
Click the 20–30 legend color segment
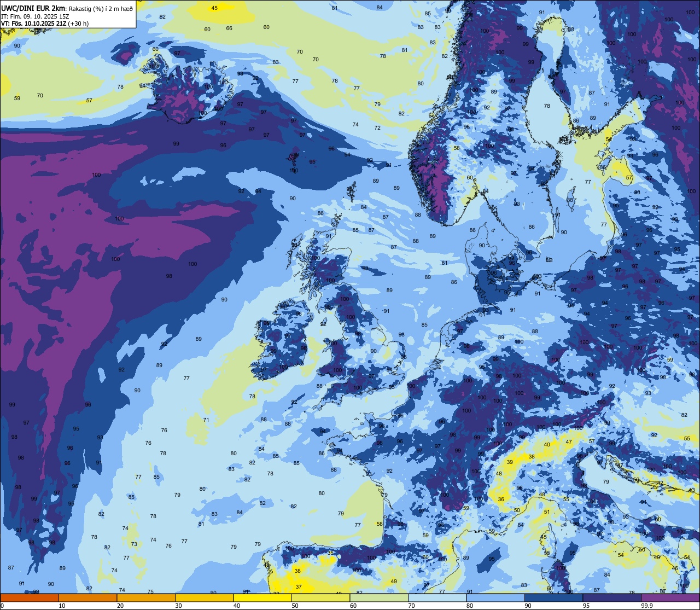(x=146, y=598)
